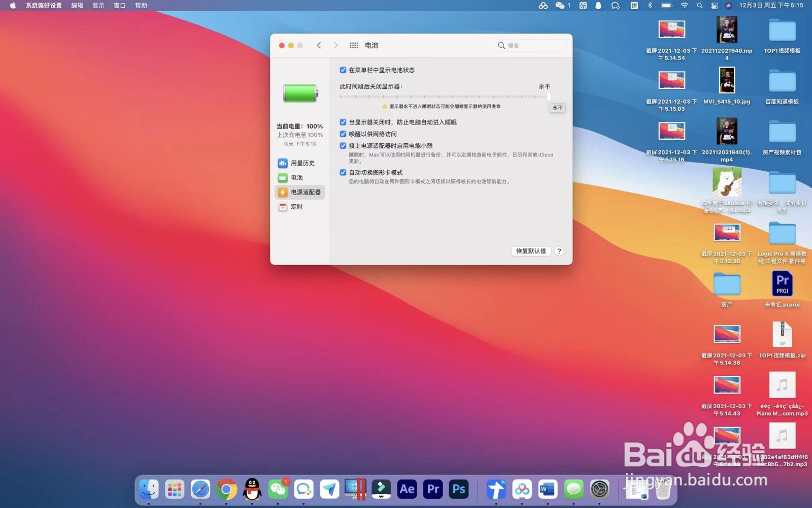
Task: Uncheck 唤醒以供网络访问
Action: (x=343, y=134)
